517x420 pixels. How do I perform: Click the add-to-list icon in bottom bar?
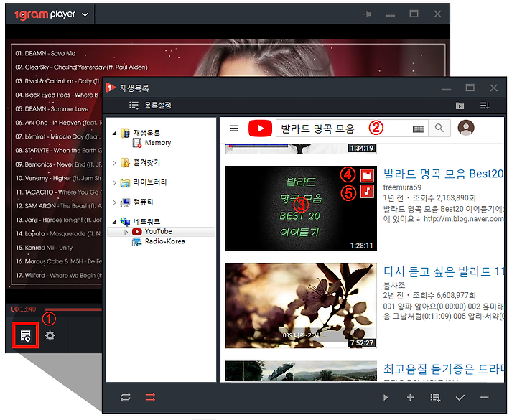(x=435, y=398)
